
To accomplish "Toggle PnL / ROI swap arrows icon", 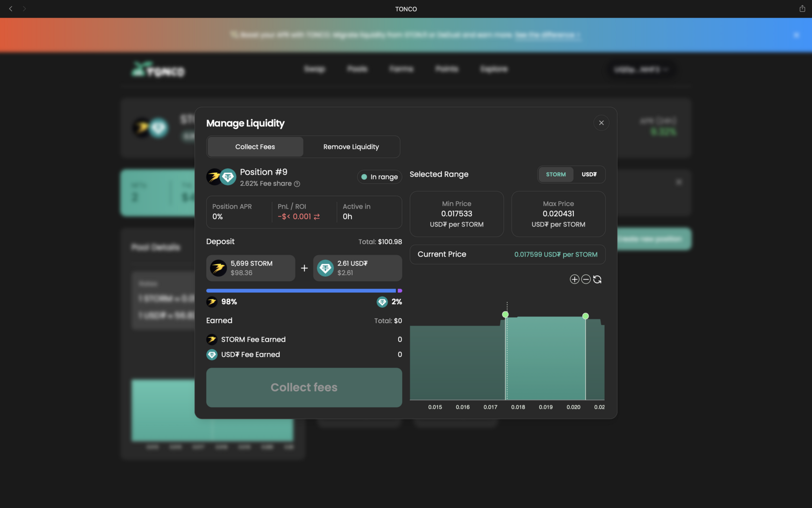I will point(317,217).
